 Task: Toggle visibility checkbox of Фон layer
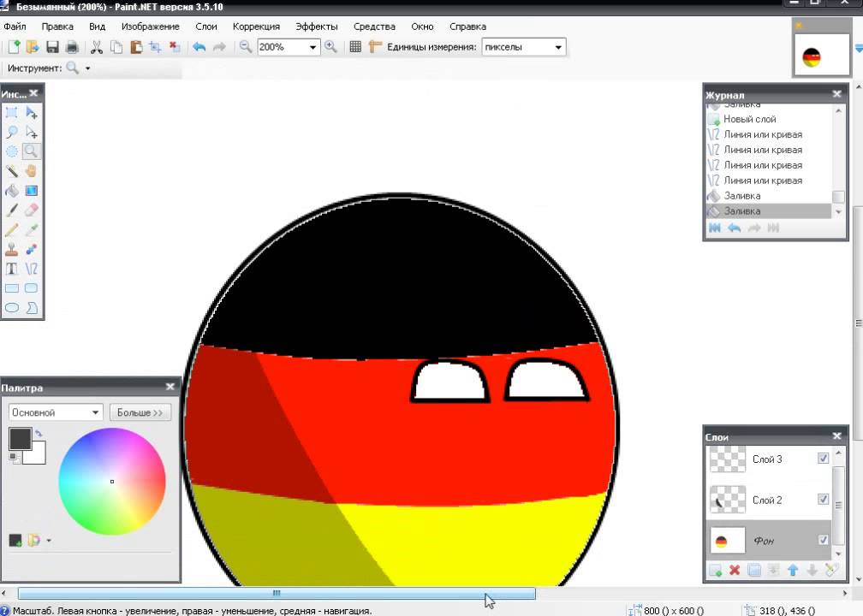coord(824,540)
